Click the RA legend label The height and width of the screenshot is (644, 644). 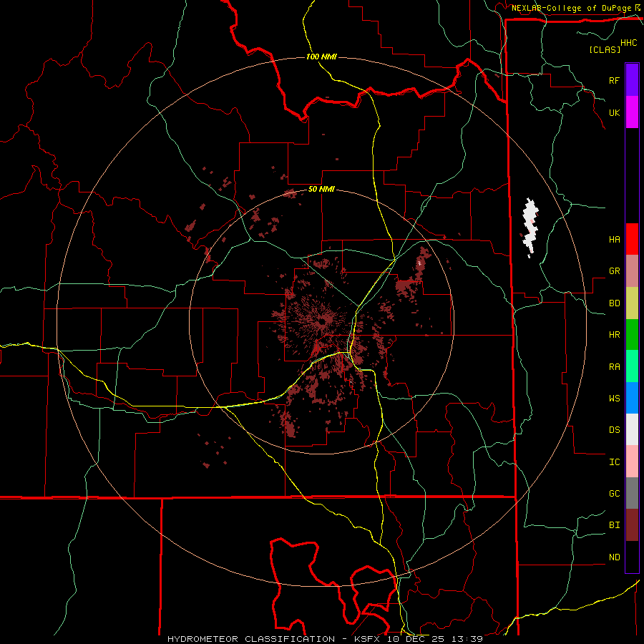click(x=614, y=366)
